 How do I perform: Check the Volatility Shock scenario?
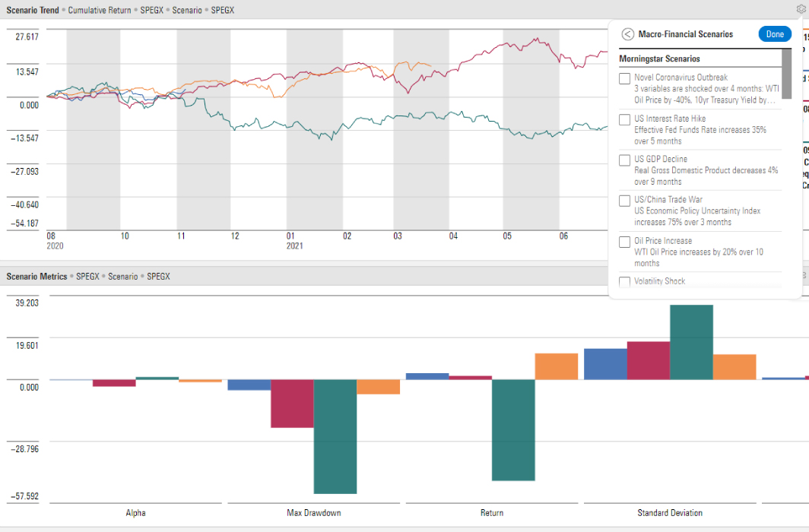coord(624,282)
